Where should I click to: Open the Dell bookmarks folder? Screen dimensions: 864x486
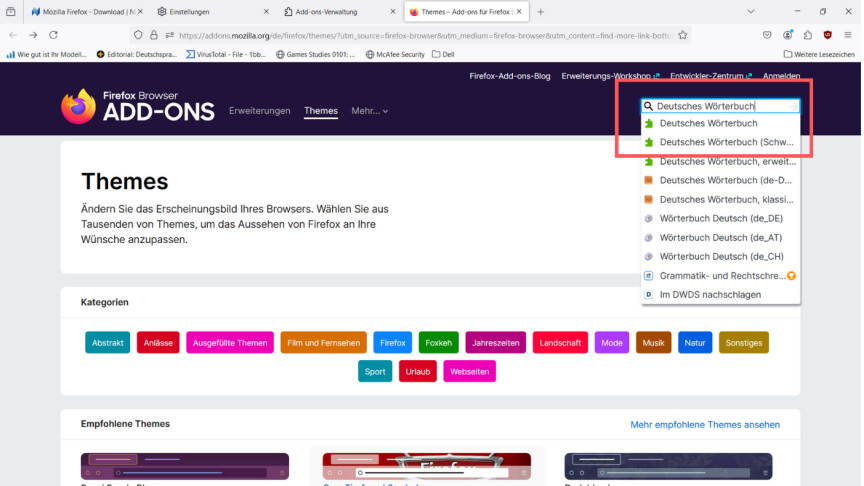[x=444, y=55]
